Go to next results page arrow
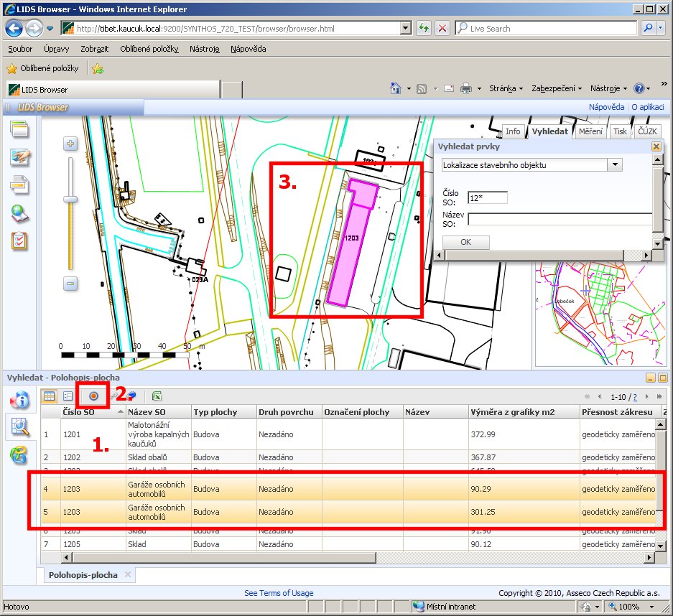Image resolution: width=673 pixels, height=616 pixels. coord(647,397)
